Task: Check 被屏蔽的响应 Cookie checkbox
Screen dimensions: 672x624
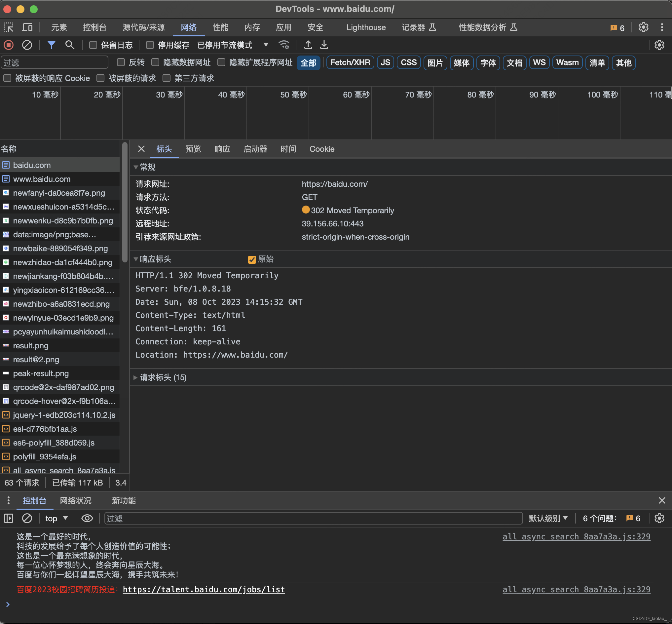Action: pyautogui.click(x=7, y=78)
